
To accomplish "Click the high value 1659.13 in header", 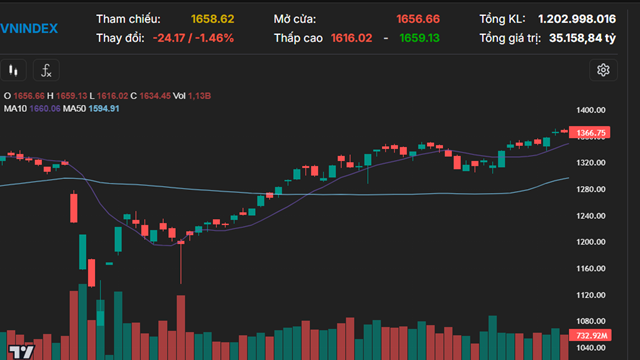I will (419, 38).
